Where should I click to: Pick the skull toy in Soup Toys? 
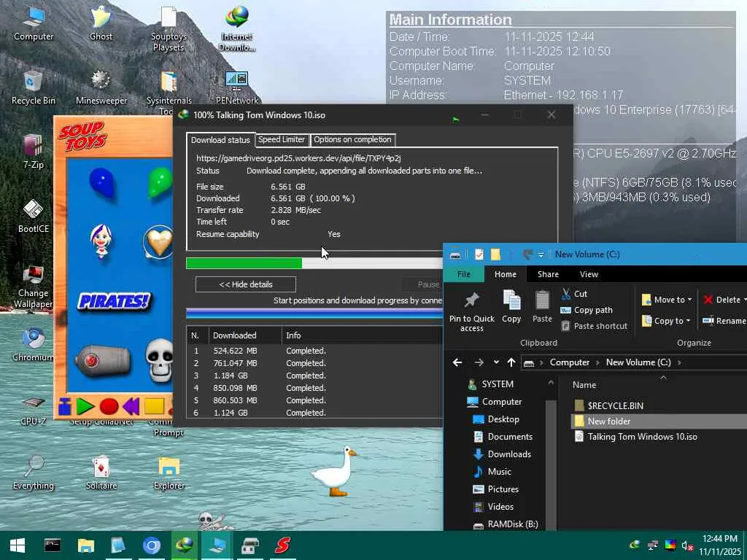[x=160, y=359]
